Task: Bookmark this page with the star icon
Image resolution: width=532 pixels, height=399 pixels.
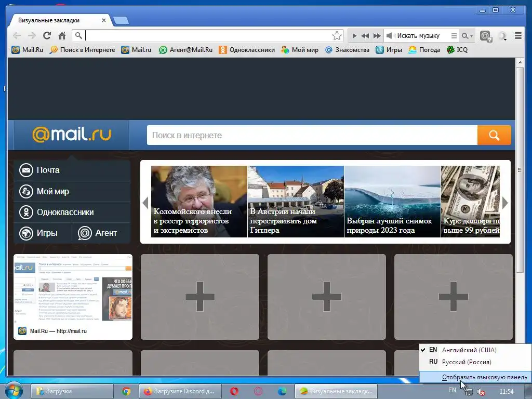Action: 337,36
